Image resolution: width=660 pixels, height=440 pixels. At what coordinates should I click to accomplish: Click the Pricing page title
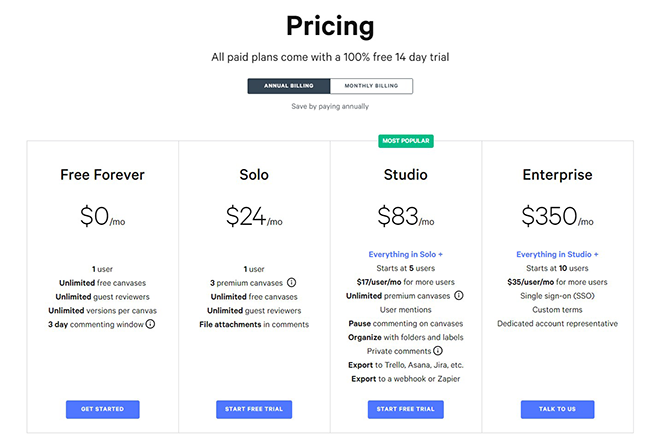tap(330, 26)
